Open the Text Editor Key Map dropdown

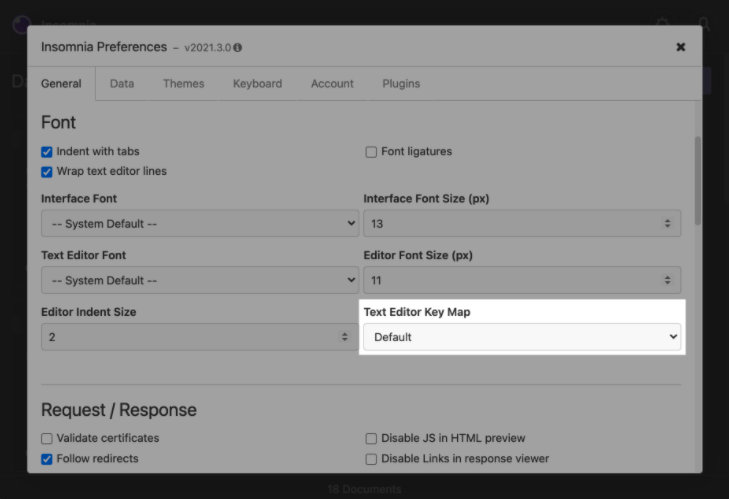(x=522, y=337)
